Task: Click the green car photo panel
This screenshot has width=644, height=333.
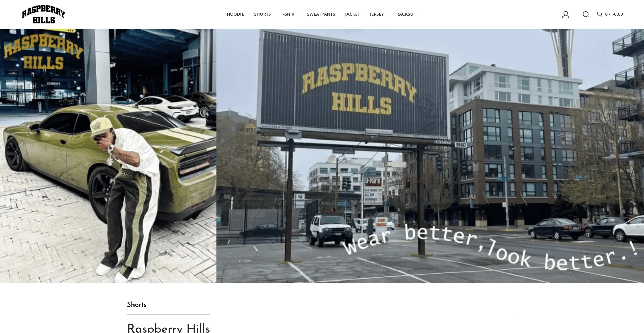Action: pyautogui.click(x=108, y=156)
